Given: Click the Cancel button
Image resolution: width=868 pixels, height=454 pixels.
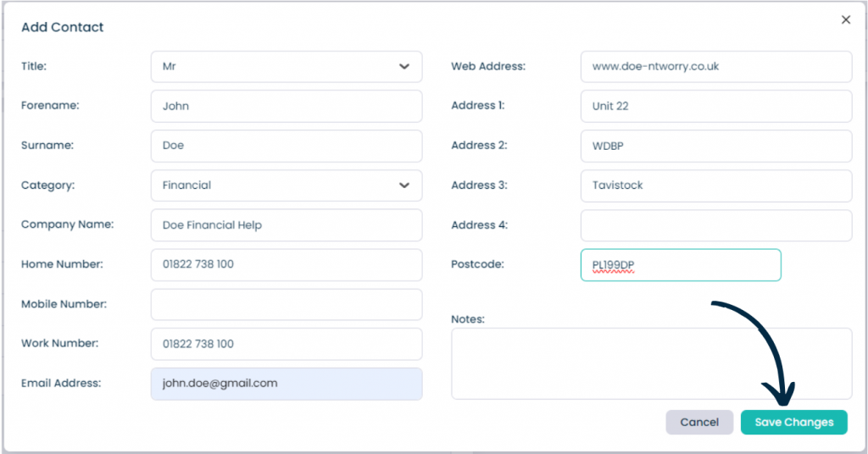Looking at the screenshot, I should click(x=699, y=422).
